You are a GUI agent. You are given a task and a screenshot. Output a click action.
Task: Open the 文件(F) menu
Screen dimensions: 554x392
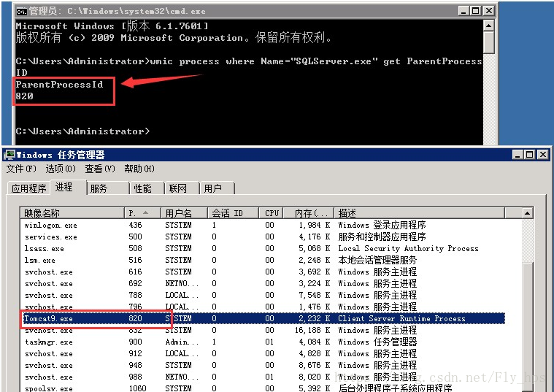21,169
